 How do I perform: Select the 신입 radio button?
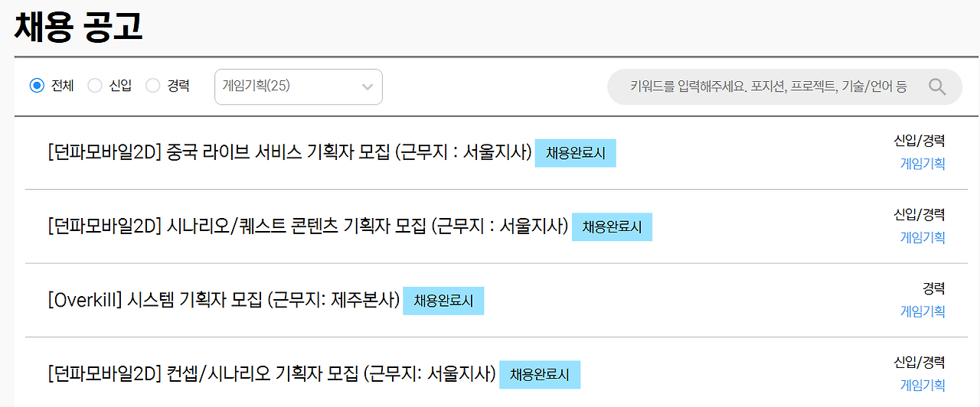(x=95, y=86)
